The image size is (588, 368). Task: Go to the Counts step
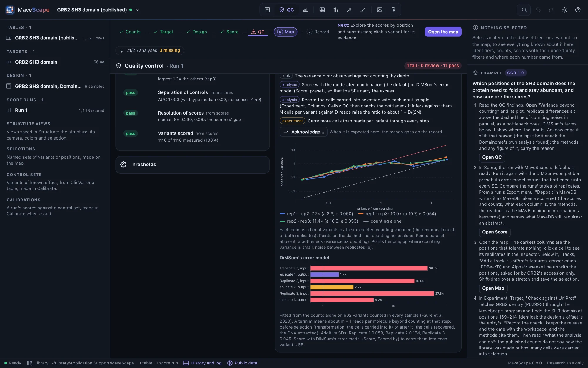coord(130,32)
